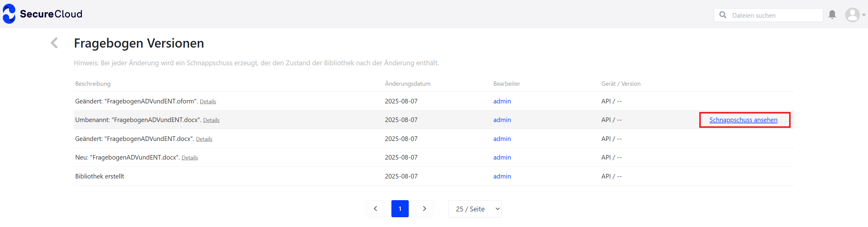Go back using the left arrow beside the title

(54, 43)
